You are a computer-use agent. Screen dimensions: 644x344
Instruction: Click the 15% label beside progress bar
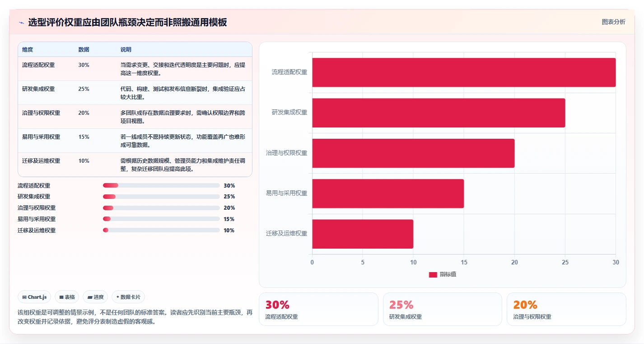click(x=229, y=219)
